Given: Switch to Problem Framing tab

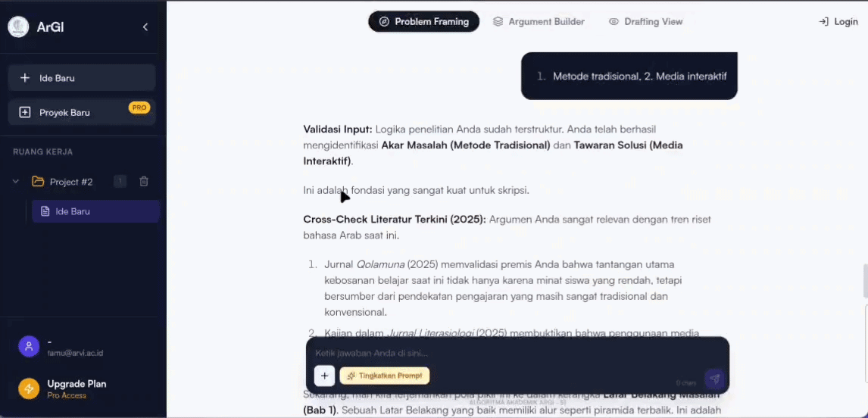Looking at the screenshot, I should point(423,22).
